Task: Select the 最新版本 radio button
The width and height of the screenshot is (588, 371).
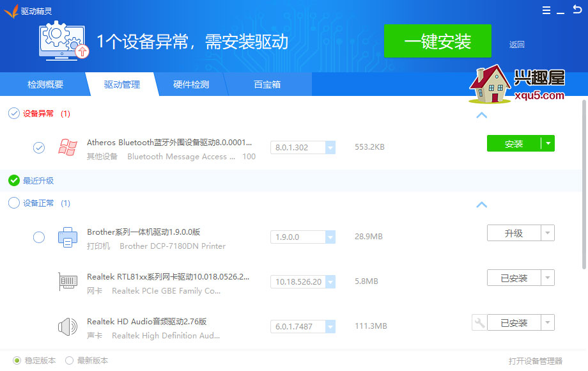Action: (69, 361)
